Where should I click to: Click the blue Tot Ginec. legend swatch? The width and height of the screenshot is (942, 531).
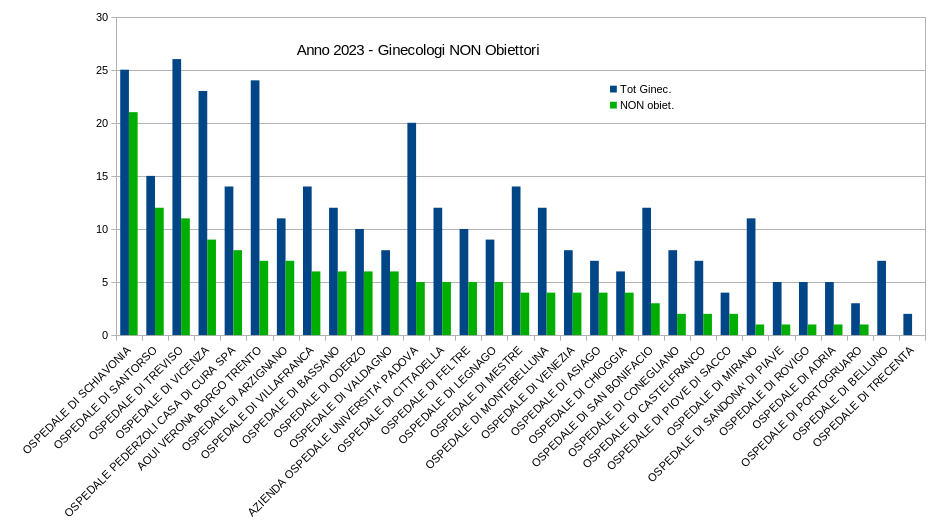[x=613, y=89]
